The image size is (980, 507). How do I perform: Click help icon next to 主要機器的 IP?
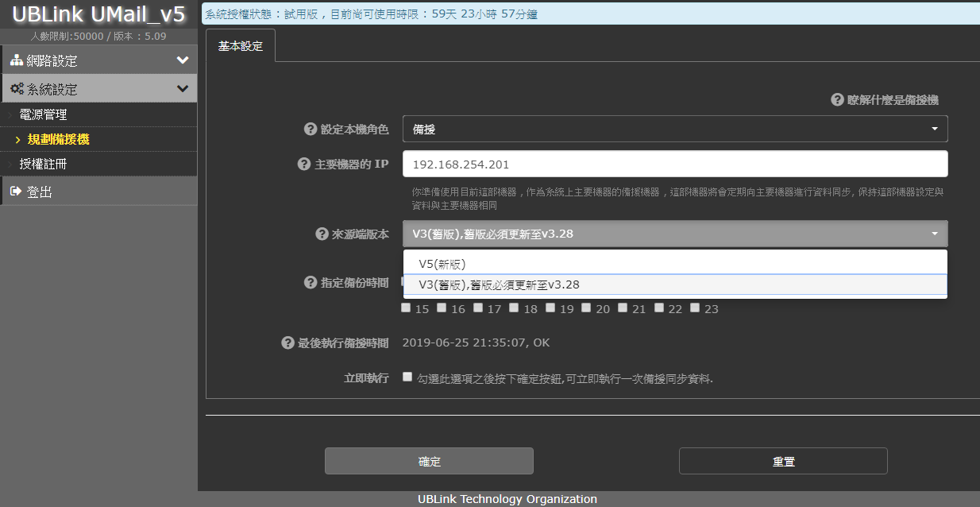tap(303, 164)
